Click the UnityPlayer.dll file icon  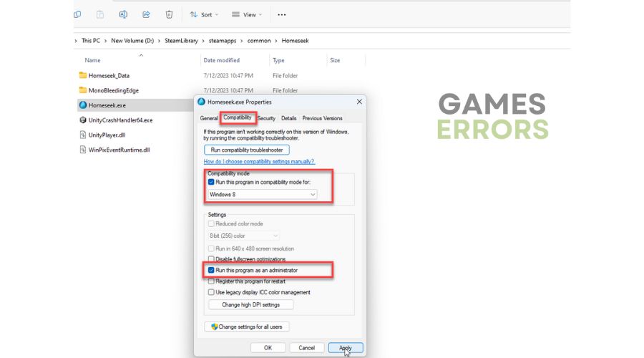(x=82, y=135)
